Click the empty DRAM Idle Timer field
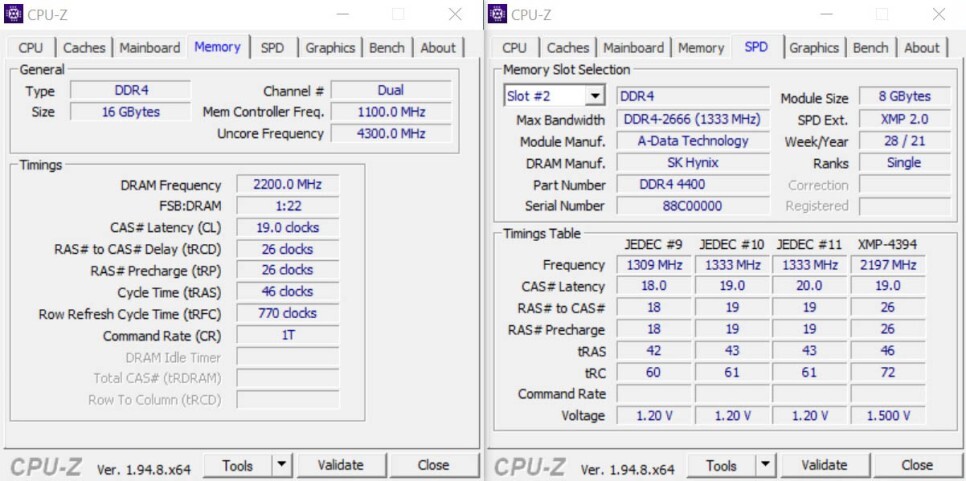The height and width of the screenshot is (481, 966). click(x=288, y=357)
